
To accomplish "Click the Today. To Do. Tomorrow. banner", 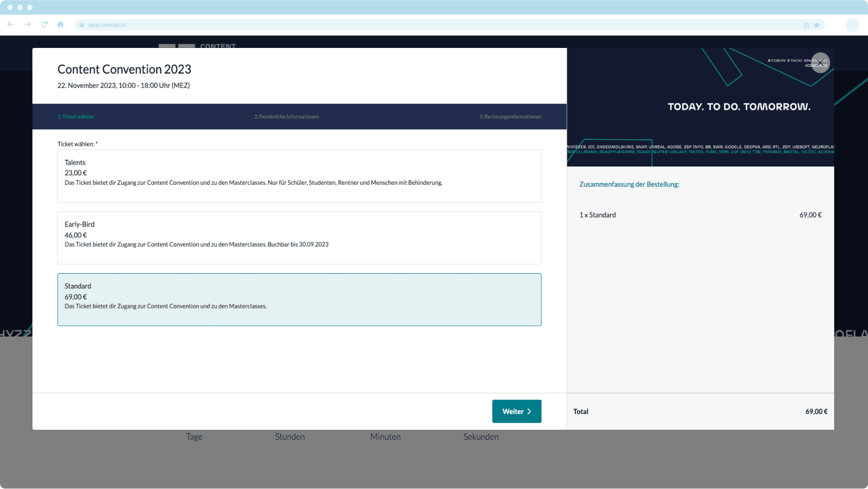I will point(739,107).
